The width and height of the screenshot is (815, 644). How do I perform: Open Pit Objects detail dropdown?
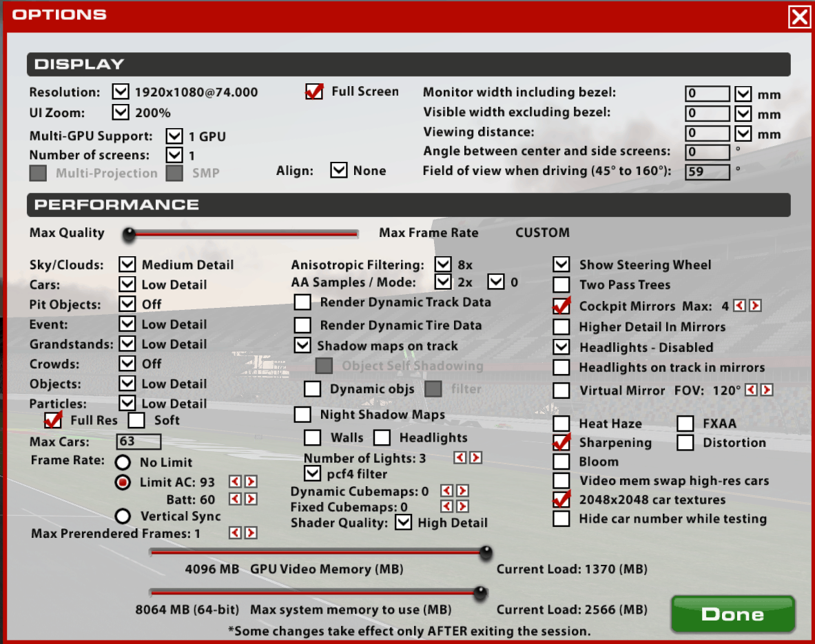pyautogui.click(x=127, y=304)
